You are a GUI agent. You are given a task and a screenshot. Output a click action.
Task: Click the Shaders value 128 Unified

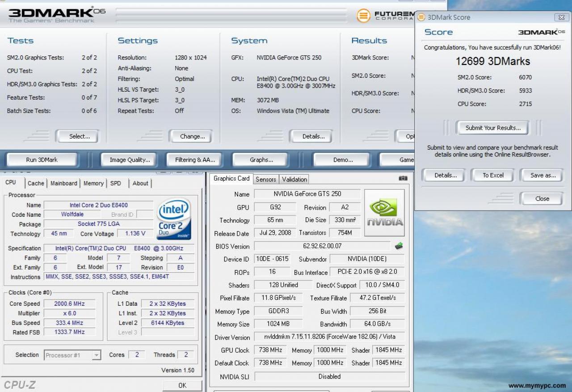[x=283, y=285]
